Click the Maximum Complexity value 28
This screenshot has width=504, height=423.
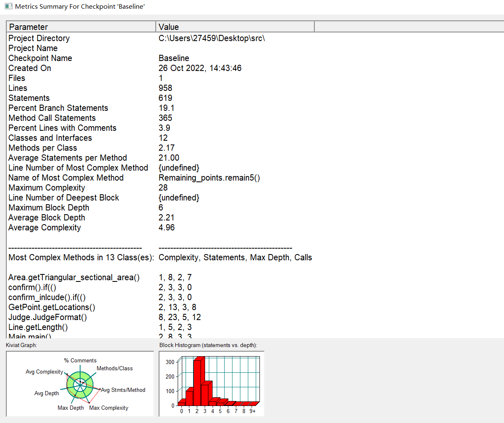(x=163, y=188)
